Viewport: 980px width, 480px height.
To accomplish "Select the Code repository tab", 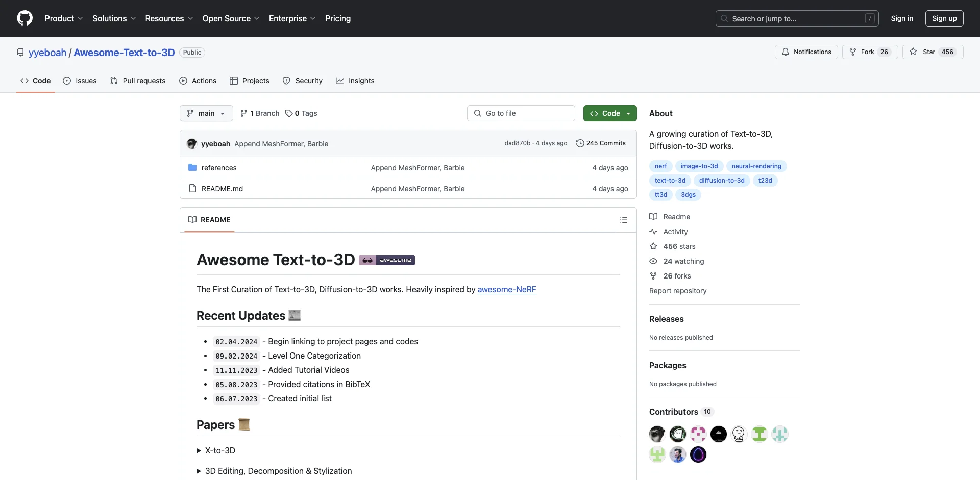I will 36,81.
